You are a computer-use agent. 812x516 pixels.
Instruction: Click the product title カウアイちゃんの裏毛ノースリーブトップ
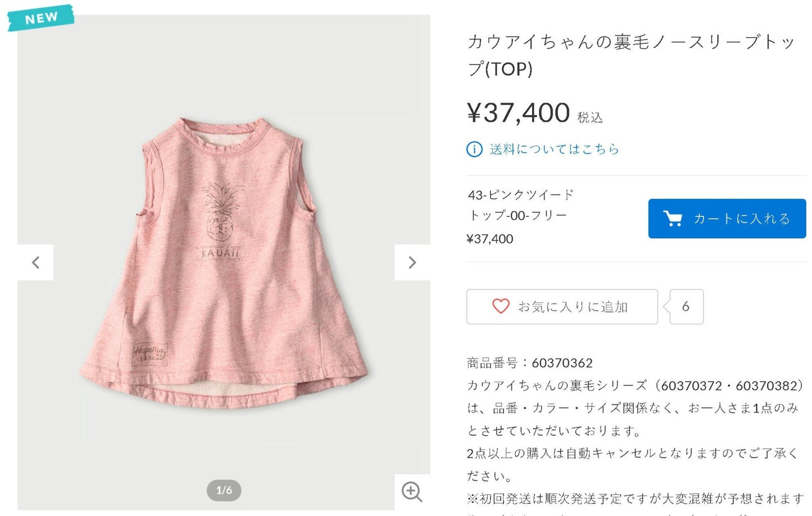point(630,55)
